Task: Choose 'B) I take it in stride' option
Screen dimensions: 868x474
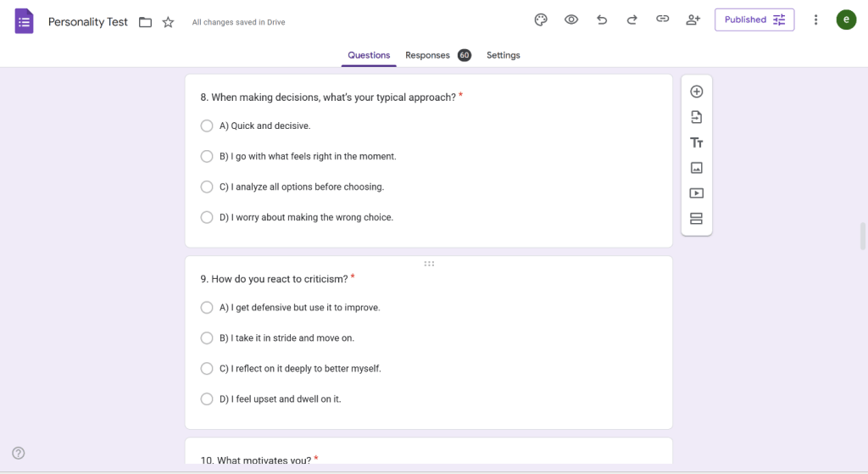Action: coord(207,337)
